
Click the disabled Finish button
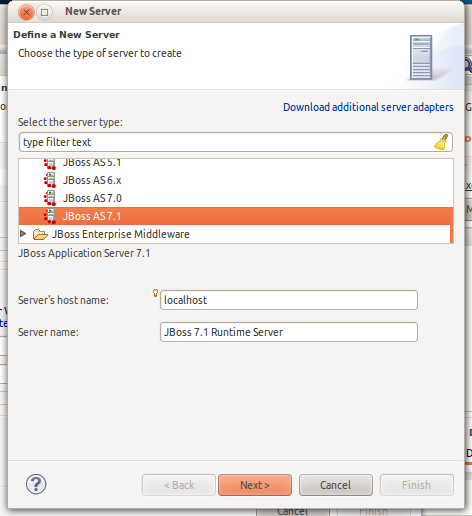coord(417,485)
